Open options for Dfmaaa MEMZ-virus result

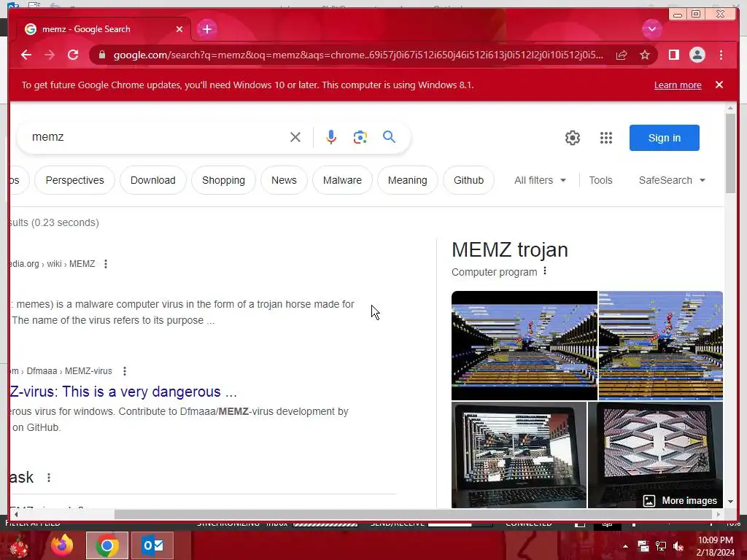(124, 371)
